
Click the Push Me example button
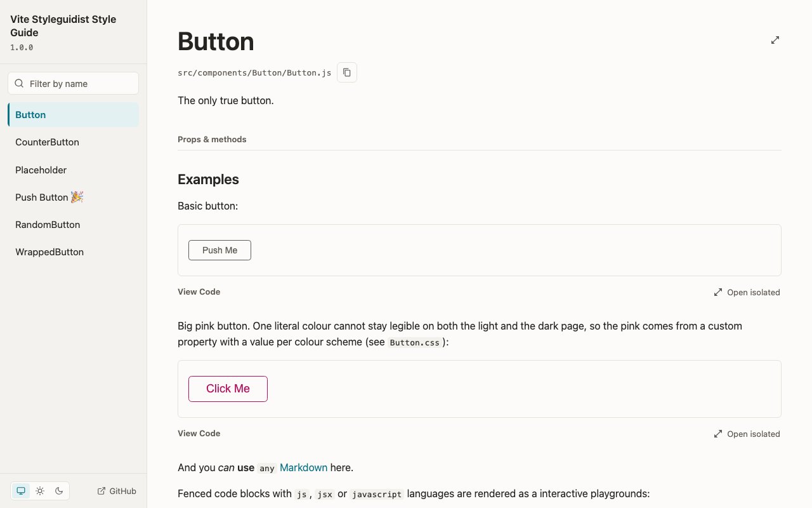(219, 250)
